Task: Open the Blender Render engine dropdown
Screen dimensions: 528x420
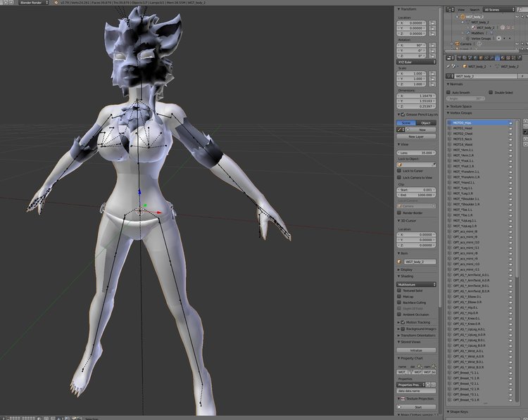Action: [x=34, y=2]
